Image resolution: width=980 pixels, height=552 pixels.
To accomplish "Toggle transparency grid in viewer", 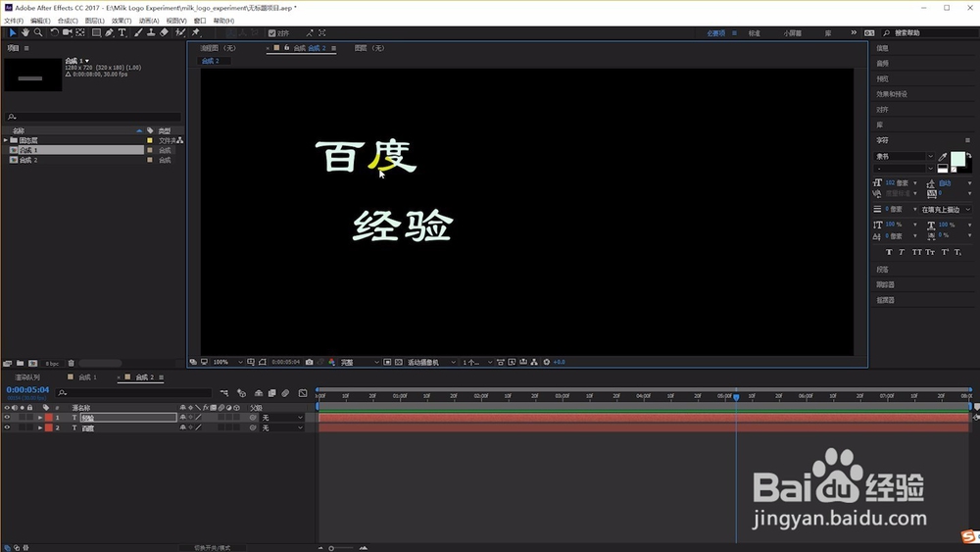I will [398, 362].
